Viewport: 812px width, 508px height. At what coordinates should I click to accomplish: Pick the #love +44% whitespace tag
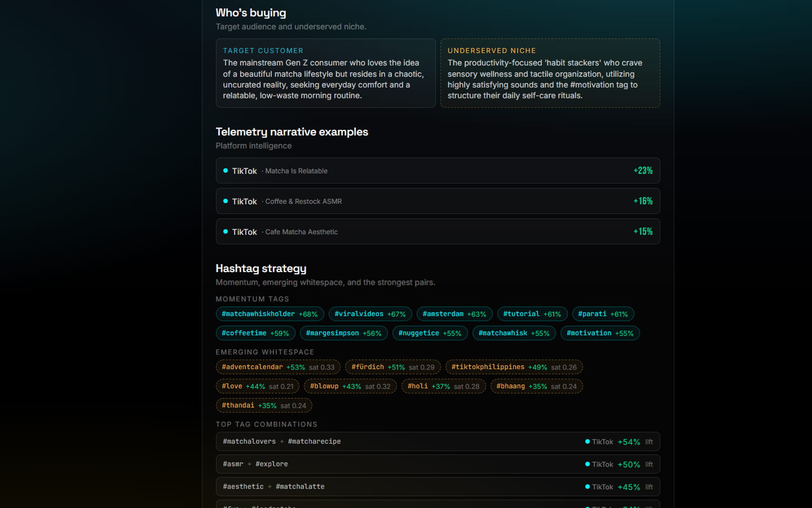(258, 386)
